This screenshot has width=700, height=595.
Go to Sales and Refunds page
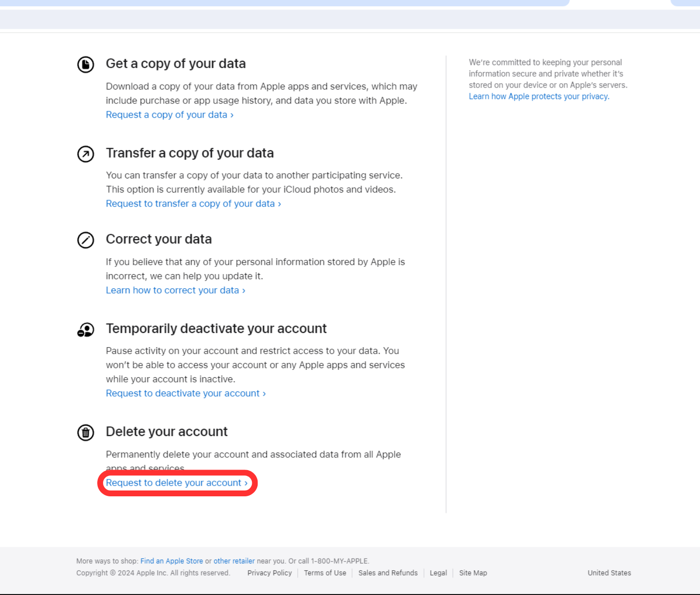[x=388, y=573]
